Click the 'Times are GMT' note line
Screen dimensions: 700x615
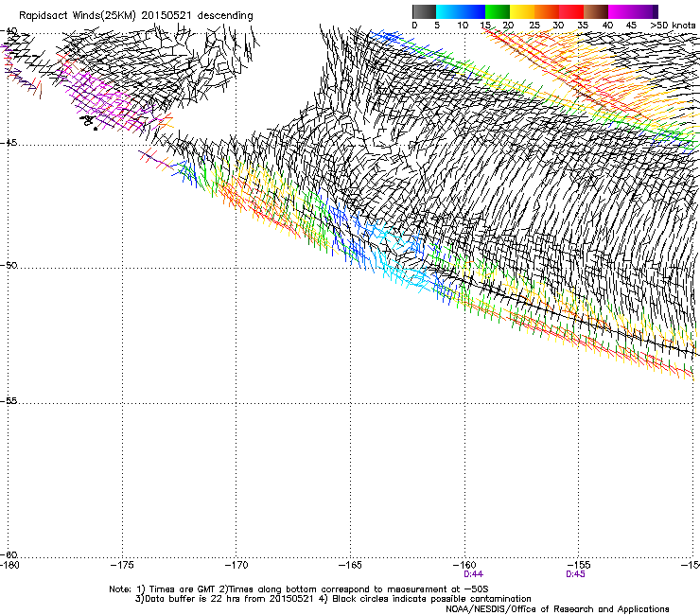[299, 589]
